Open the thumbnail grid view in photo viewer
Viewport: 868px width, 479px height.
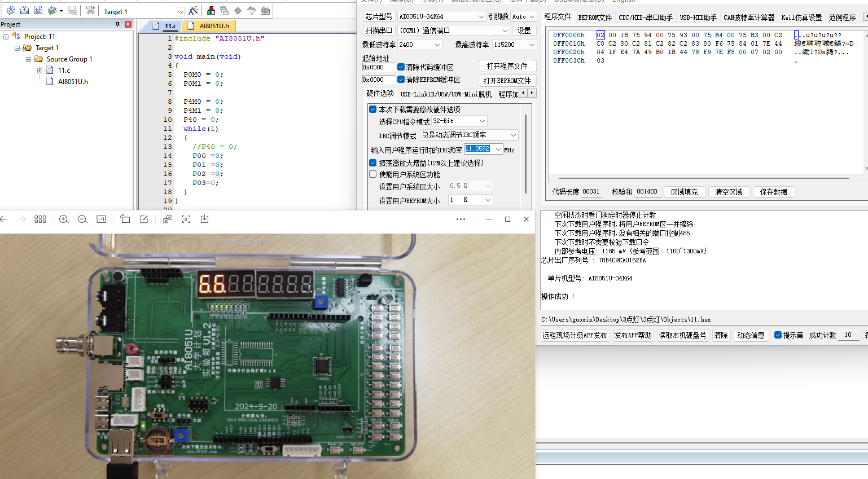point(40,219)
